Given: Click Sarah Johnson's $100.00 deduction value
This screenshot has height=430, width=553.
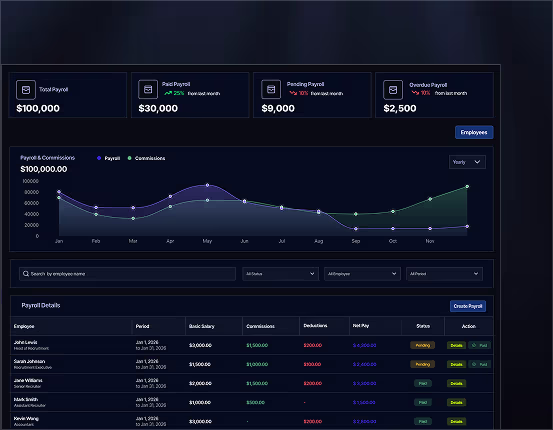Looking at the screenshot, I should click(x=312, y=364).
